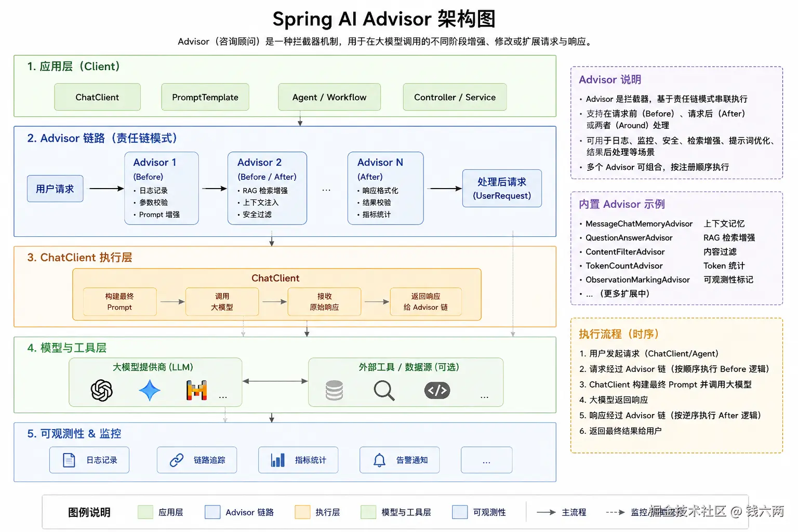Image resolution: width=798 pixels, height=532 pixels.
Task: Click the 4. 模型与工具层 heading
Action: [x=66, y=348]
